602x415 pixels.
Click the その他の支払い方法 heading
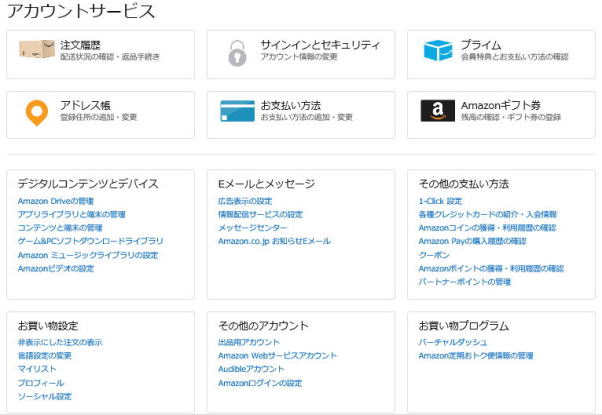(x=464, y=184)
